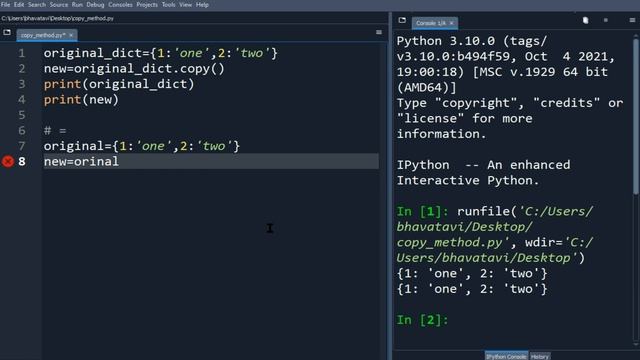Open the editor file browse tabs icon
The width and height of the screenshot is (640, 360).
(7, 32)
